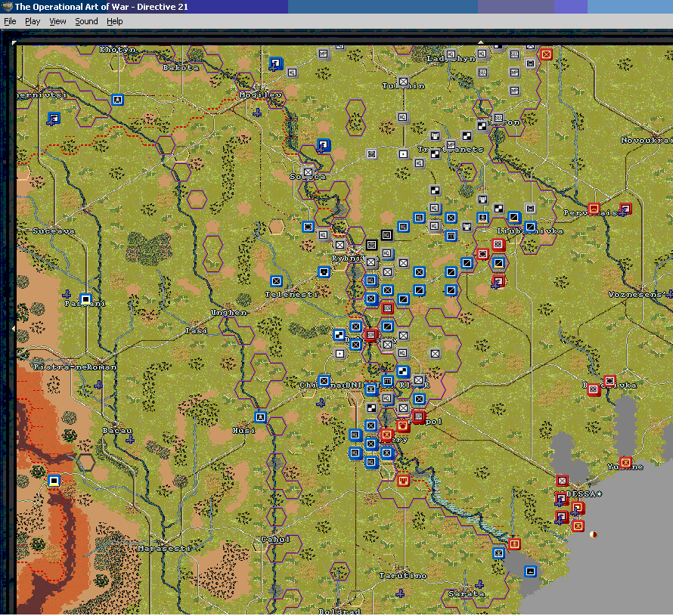Select southernmost red unit below Odessa
Image resolution: width=673 pixels, height=616 pixels.
click(x=578, y=526)
